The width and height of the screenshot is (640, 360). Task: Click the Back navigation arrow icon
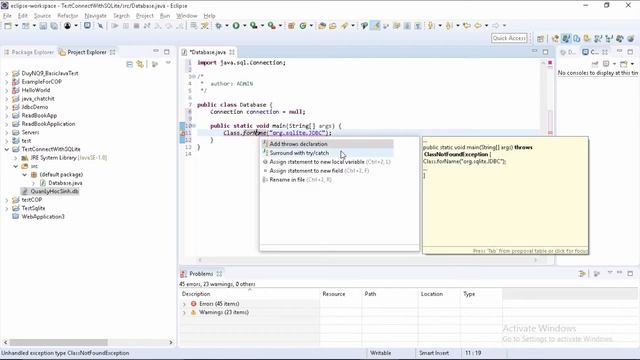[477, 26]
